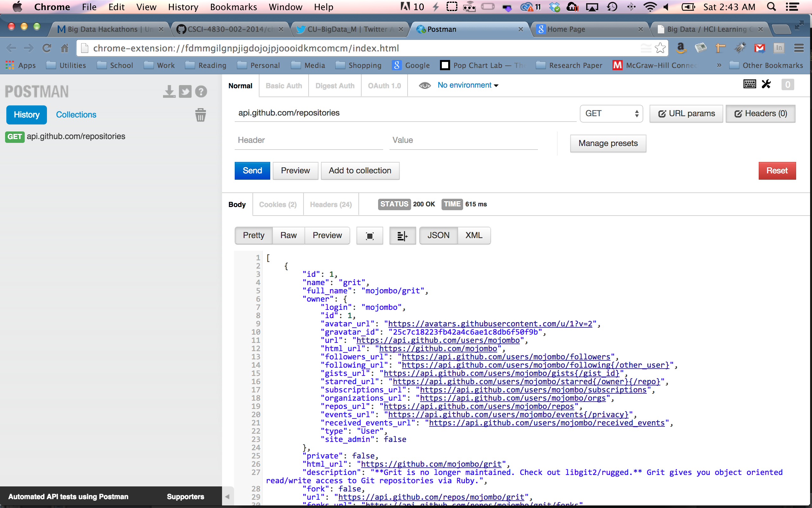The image size is (812, 508).
Task: Open the Utilities bookmarks folder
Action: (66, 65)
